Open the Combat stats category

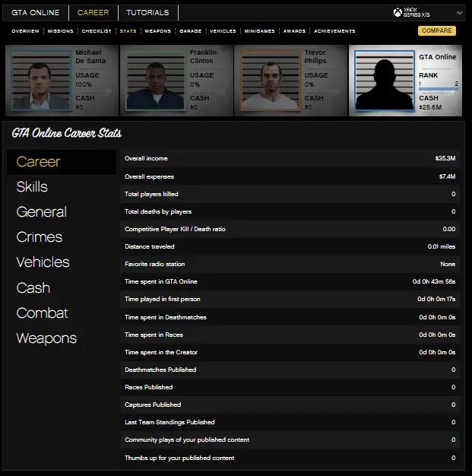(x=42, y=313)
